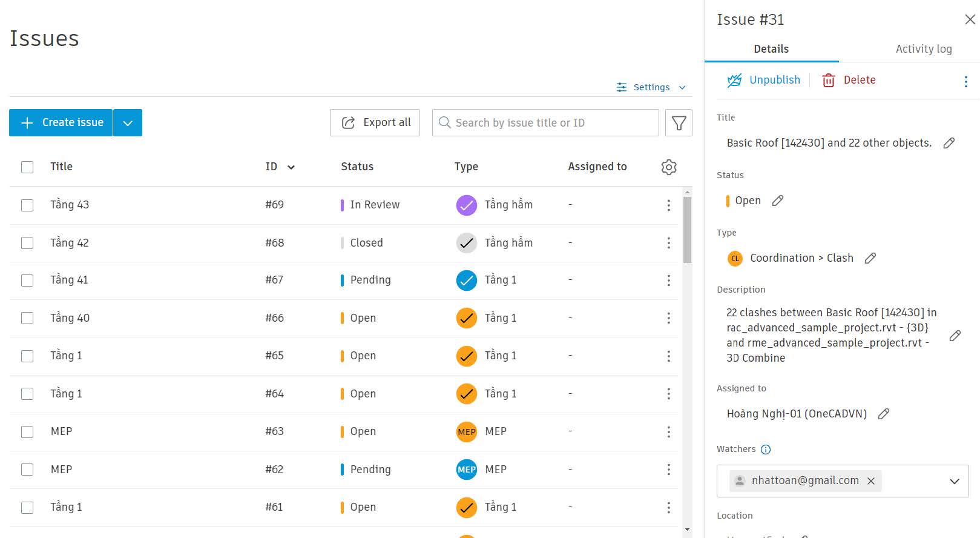The height and width of the screenshot is (538, 980).
Task: Open table column settings gear
Action: 669,167
